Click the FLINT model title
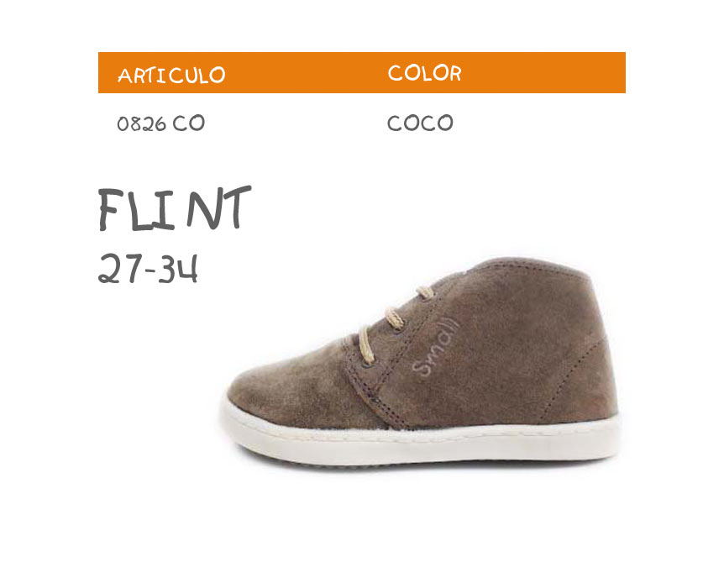 pos(175,208)
